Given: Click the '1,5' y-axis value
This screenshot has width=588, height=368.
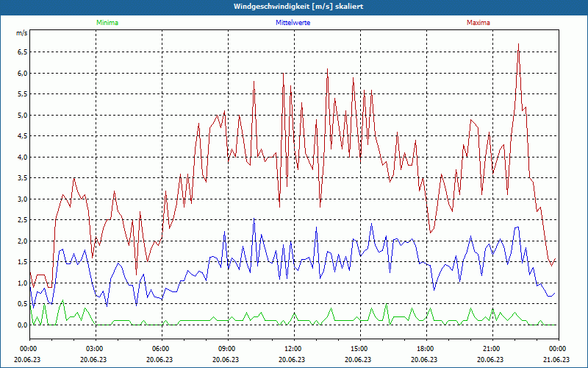Looking at the screenshot, I should tap(23, 262).
